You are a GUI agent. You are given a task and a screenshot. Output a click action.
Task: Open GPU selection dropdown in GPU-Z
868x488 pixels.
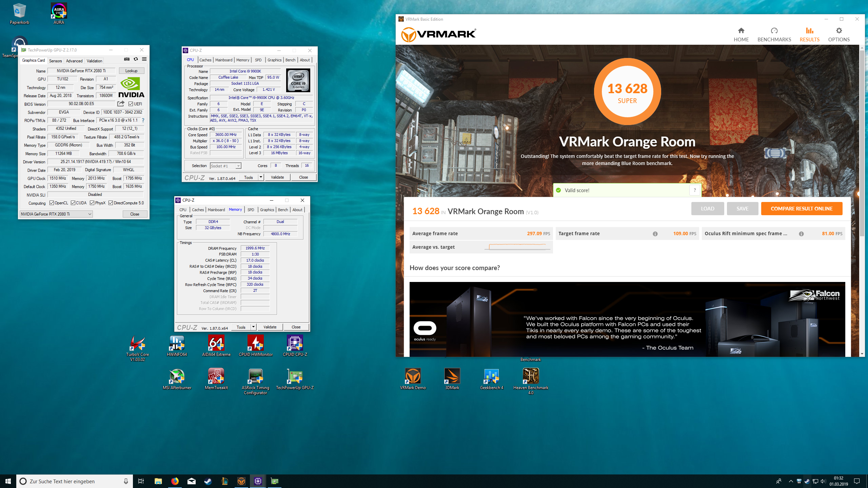pyautogui.click(x=56, y=214)
